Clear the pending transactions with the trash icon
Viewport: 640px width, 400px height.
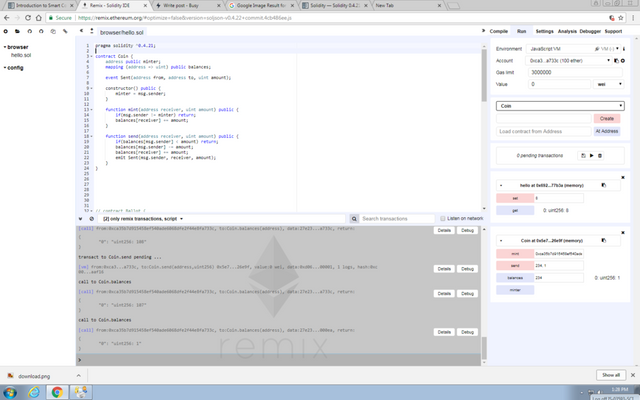click(x=600, y=156)
